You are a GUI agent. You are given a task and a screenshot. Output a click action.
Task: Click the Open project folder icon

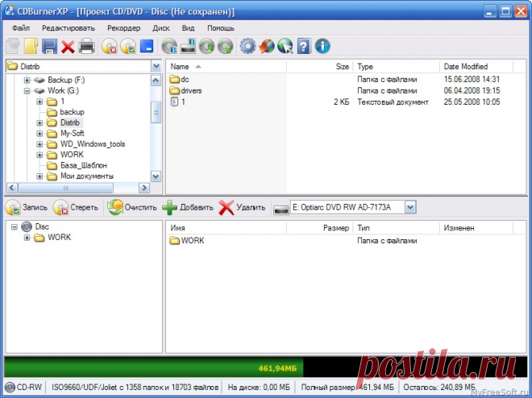pos(31,46)
